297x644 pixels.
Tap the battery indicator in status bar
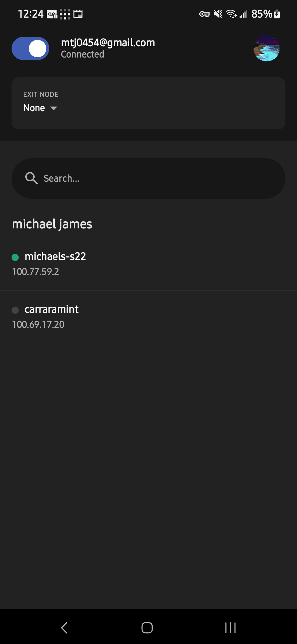[277, 14]
